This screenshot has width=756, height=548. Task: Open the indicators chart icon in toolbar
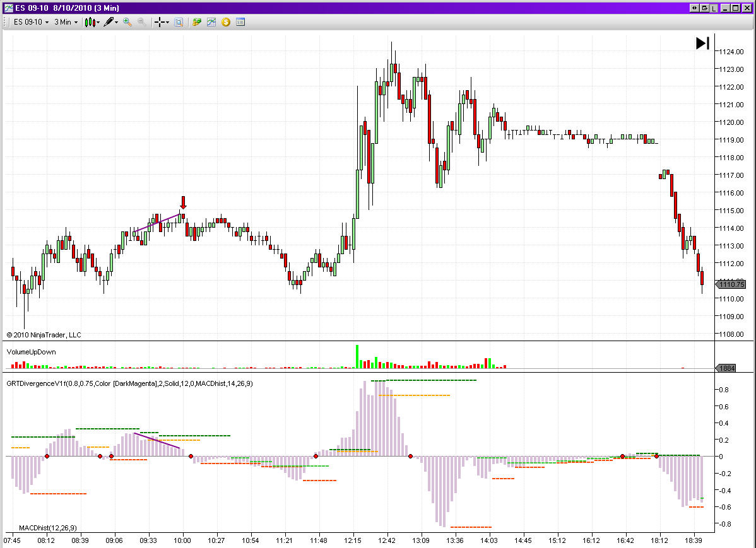pyautogui.click(x=211, y=22)
